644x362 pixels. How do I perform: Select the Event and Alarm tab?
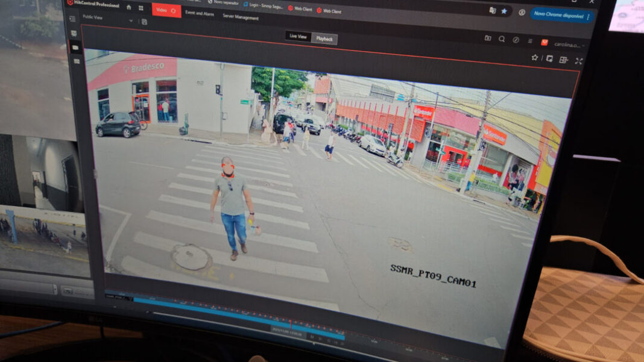pyautogui.click(x=199, y=13)
